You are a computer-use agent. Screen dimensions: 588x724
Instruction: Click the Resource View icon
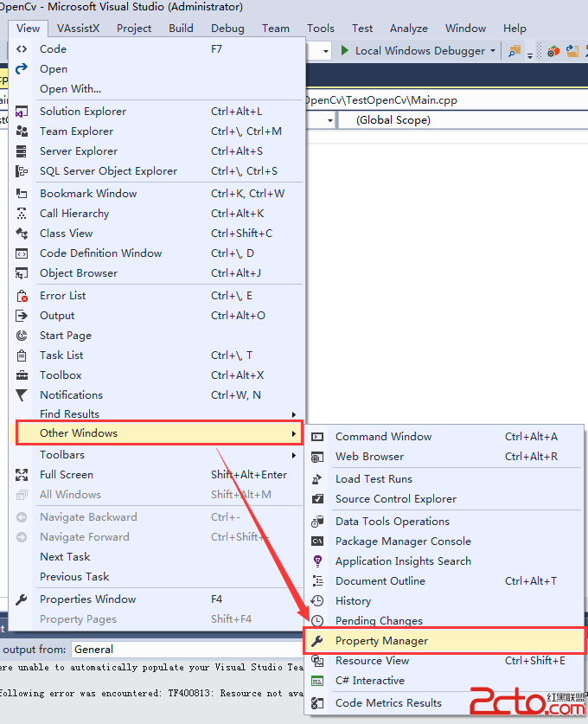click(317, 661)
